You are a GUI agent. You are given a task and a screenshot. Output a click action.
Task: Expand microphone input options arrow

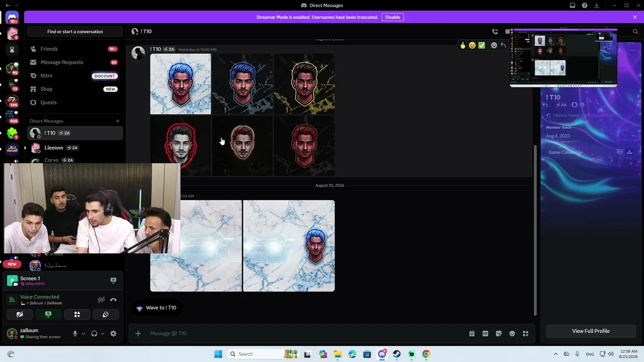[84, 333]
